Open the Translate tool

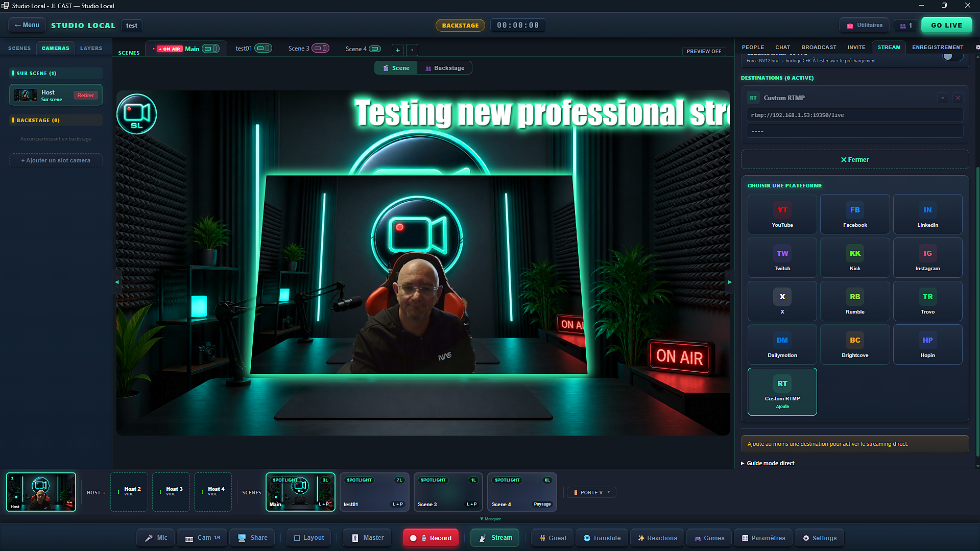602,538
